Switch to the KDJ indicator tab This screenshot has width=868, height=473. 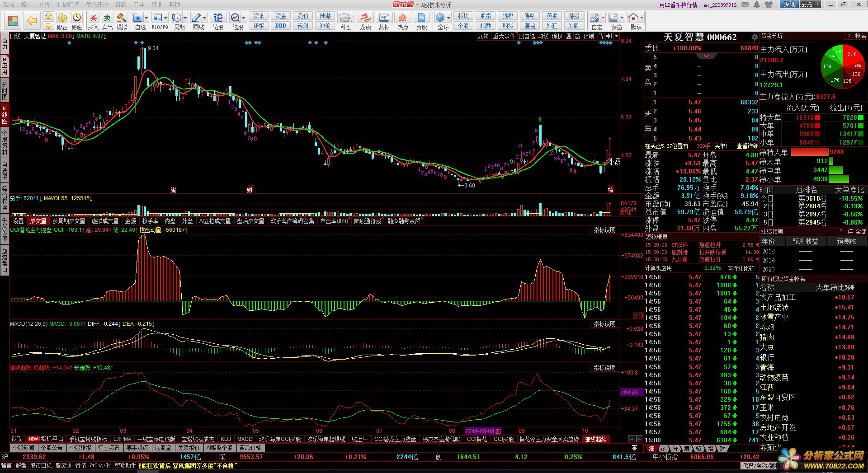click(226, 439)
